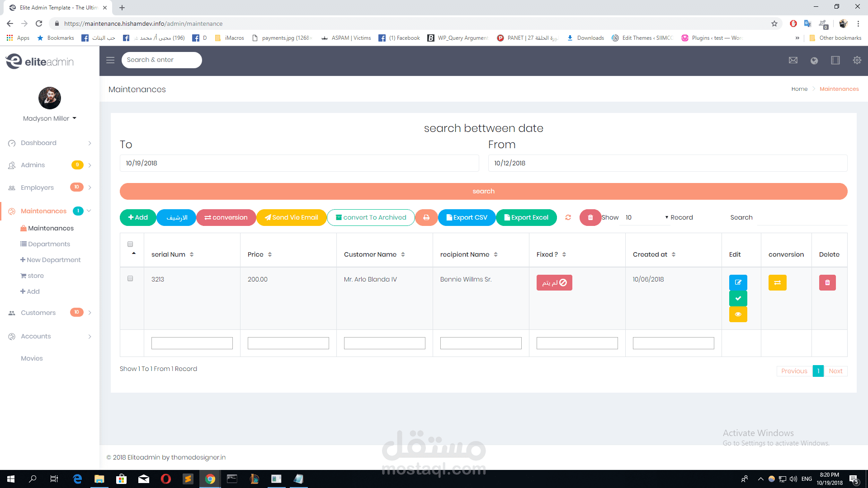Click the green checkmark icon for record 3213
This screenshot has width=868, height=488.
738,298
